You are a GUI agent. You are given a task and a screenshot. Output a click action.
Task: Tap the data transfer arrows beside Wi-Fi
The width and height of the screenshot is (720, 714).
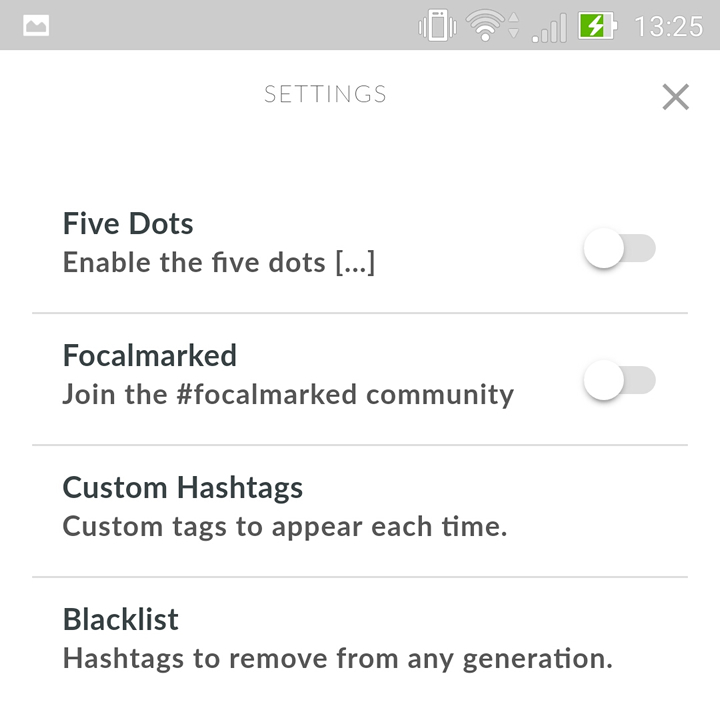(x=514, y=26)
